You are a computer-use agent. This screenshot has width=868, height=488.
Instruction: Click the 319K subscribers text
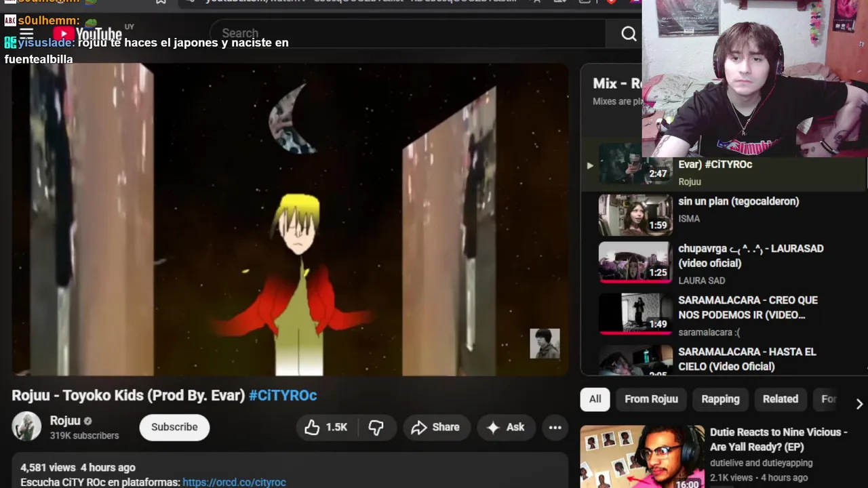84,436
